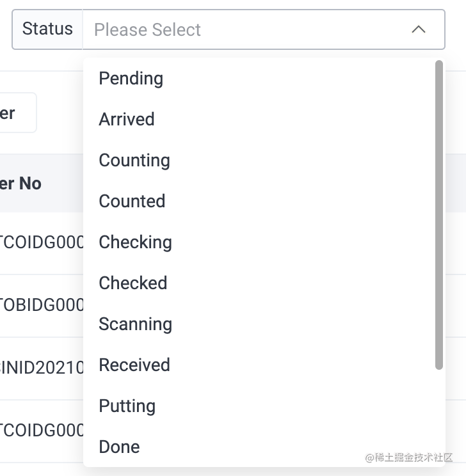466x476 pixels.
Task: Choose Received in the dropdown
Action: tap(134, 365)
